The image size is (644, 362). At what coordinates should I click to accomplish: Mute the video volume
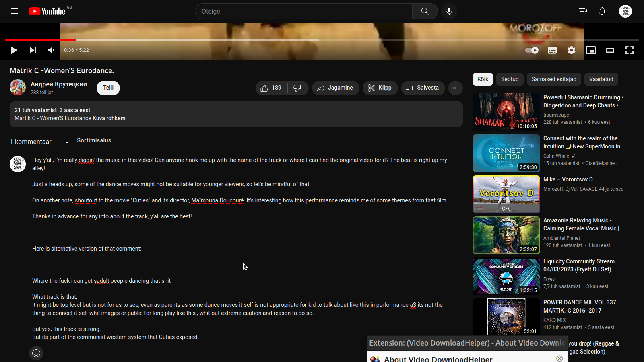click(51, 50)
